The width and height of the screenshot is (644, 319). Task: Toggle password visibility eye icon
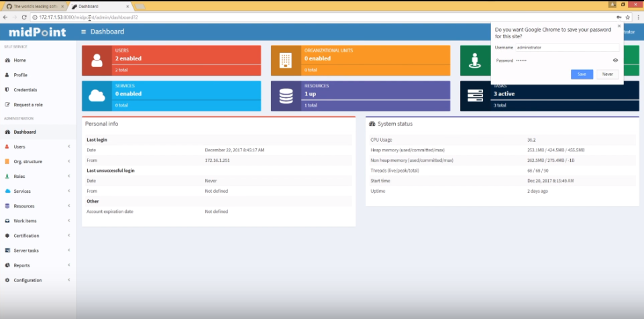point(615,60)
